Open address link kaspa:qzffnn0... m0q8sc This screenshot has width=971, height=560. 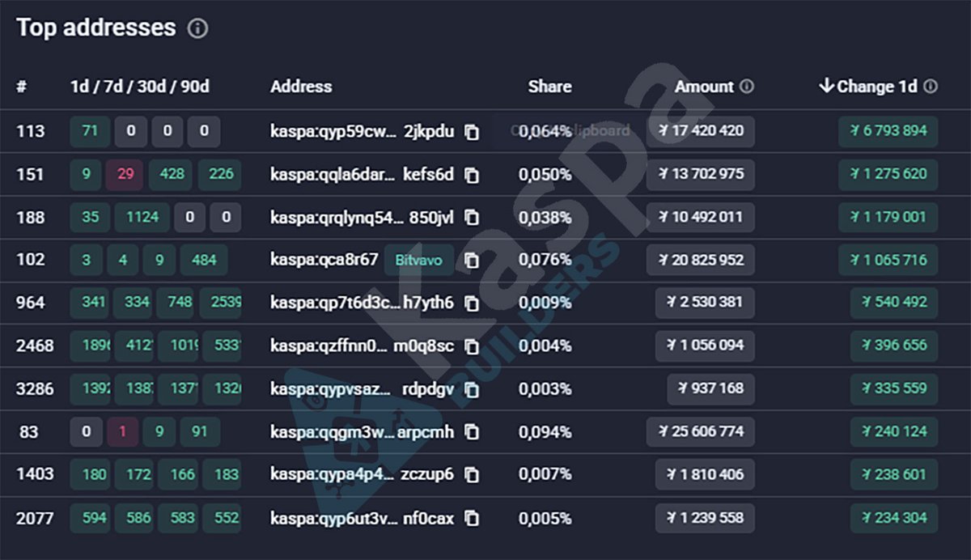363,346
